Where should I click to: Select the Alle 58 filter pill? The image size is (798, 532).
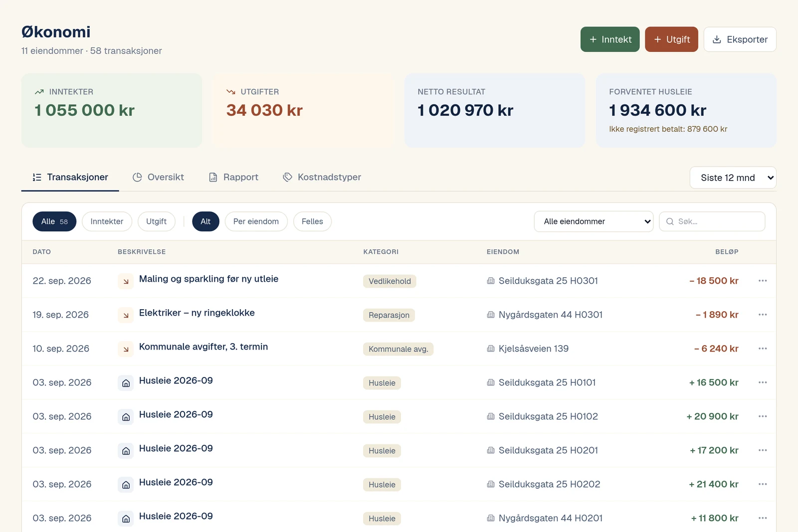click(x=54, y=221)
